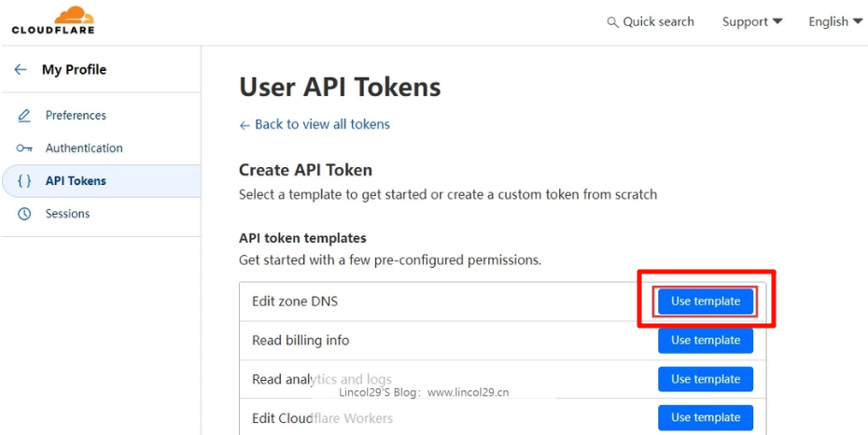The height and width of the screenshot is (435, 868).
Task: Use template for Edit zone DNS
Action: [705, 302]
